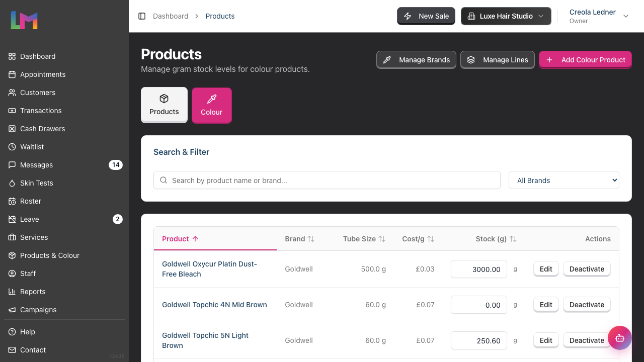644x362 pixels.
Task: Open the All Brands filter dropdown
Action: (564, 180)
